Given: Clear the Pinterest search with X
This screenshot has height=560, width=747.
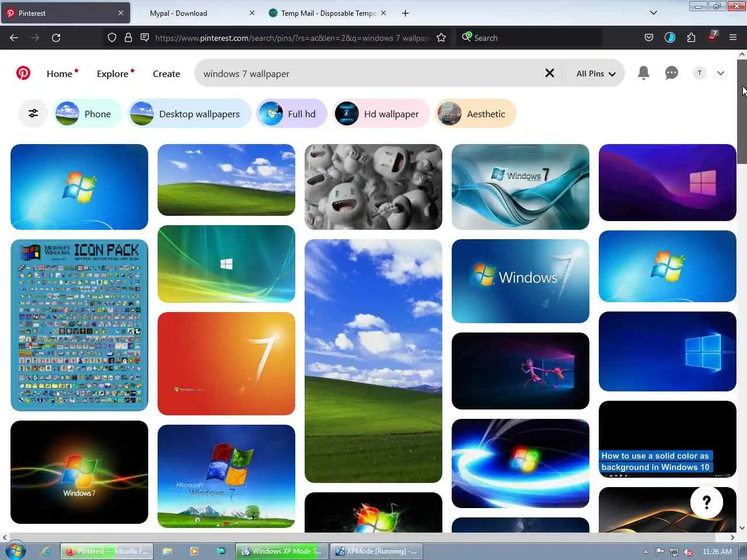Looking at the screenshot, I should [550, 73].
